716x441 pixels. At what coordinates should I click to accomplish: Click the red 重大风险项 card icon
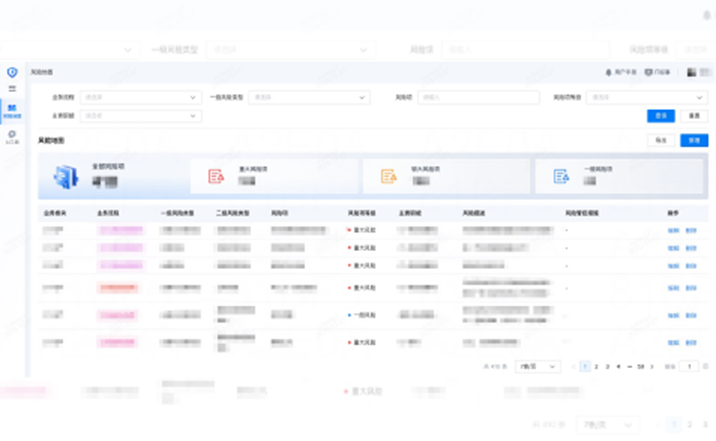click(x=216, y=176)
